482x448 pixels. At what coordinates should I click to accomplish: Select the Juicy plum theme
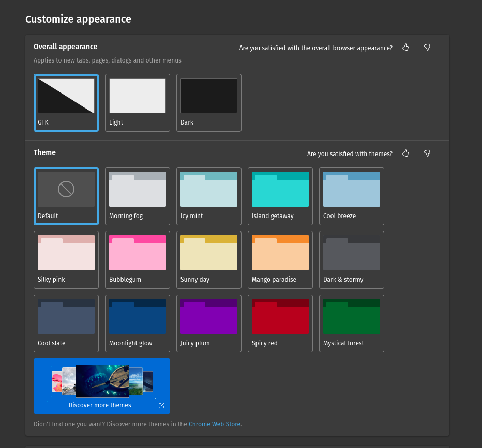209,323
